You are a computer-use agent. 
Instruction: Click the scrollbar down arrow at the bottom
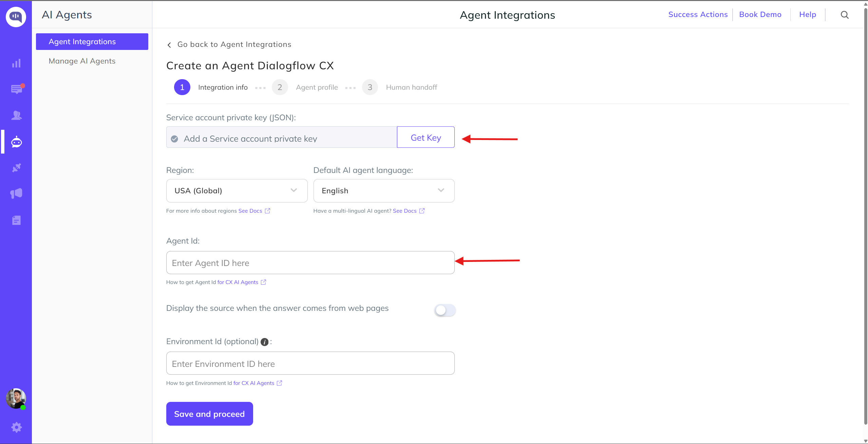point(865,441)
